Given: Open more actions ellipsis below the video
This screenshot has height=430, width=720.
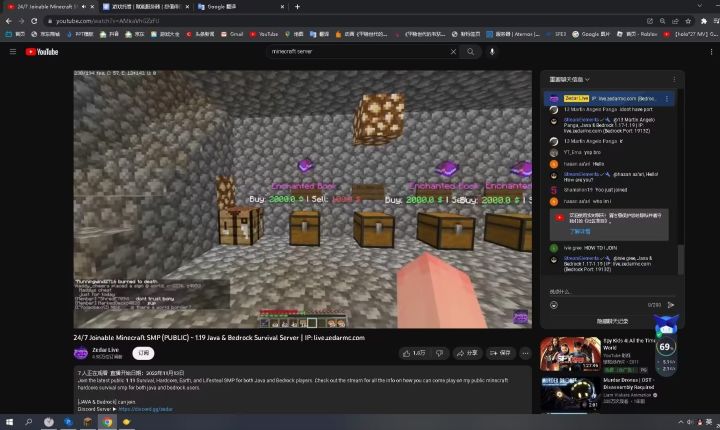Looking at the screenshot, I should pyautogui.click(x=525, y=353).
